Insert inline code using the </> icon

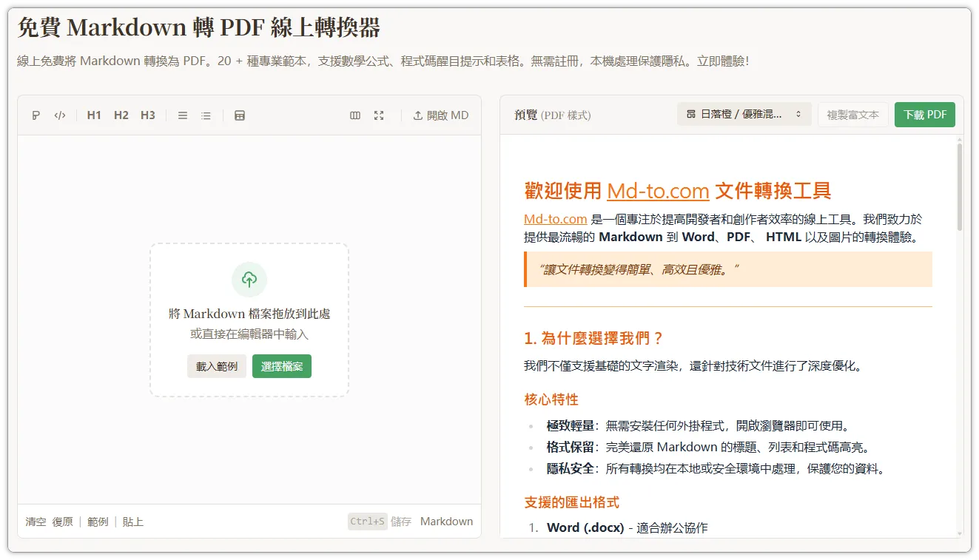click(x=60, y=115)
